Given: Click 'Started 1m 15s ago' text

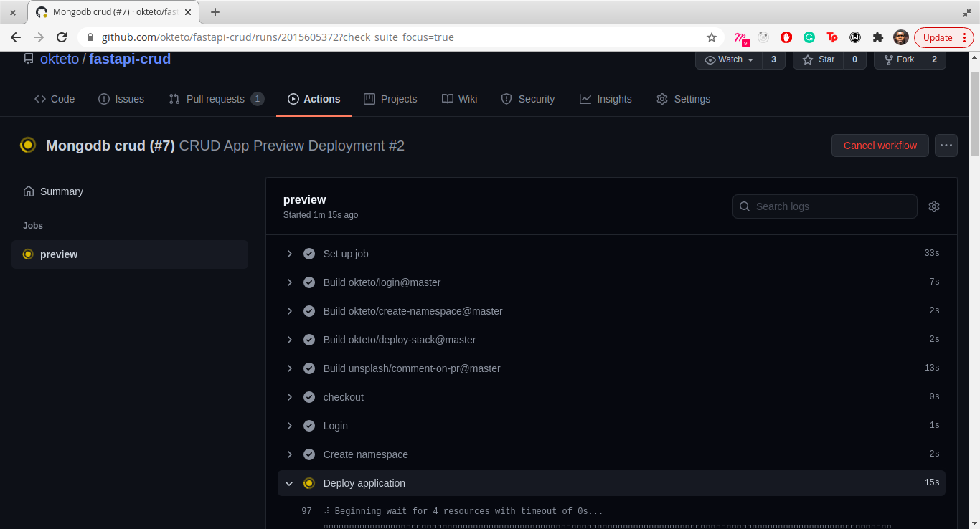Looking at the screenshot, I should tap(321, 215).
